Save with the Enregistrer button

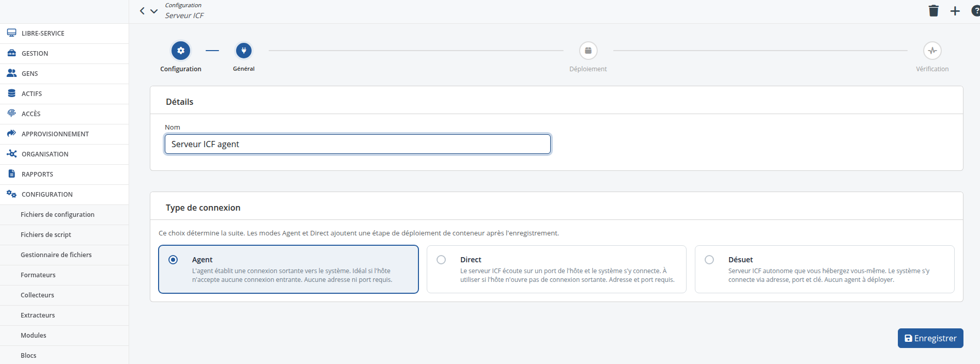[x=930, y=338]
